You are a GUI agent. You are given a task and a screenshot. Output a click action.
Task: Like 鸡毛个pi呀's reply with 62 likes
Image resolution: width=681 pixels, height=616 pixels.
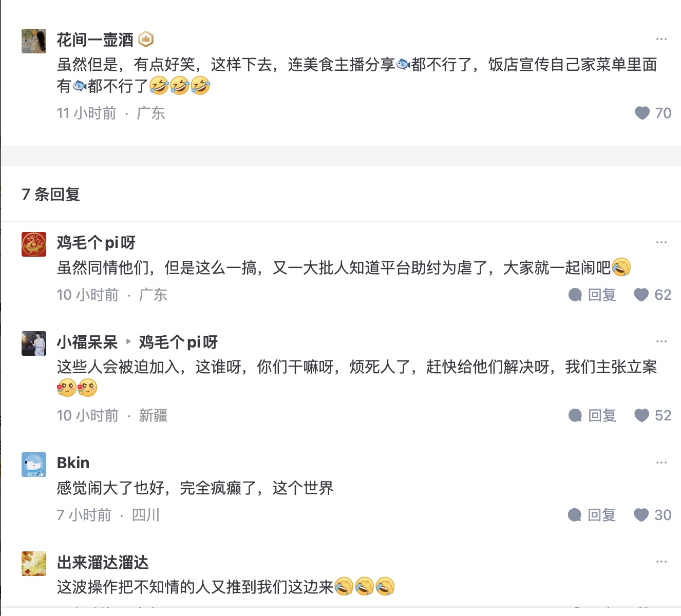pos(641,295)
